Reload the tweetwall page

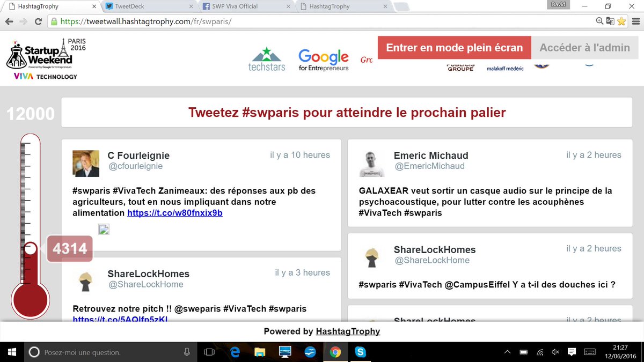click(38, 21)
